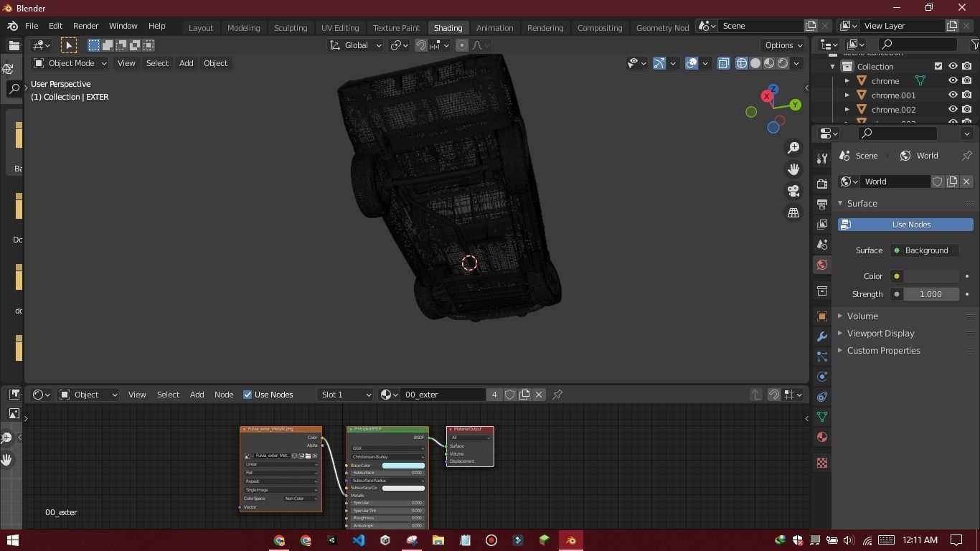The height and width of the screenshot is (551, 980).
Task: Select the Select Box tool in viewport header
Action: point(69,45)
